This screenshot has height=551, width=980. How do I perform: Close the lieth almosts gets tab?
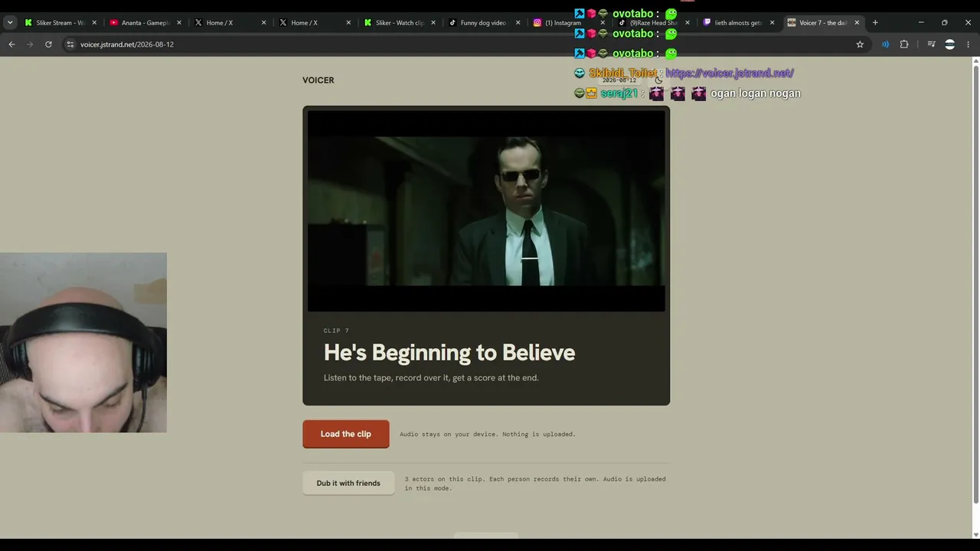point(772,23)
